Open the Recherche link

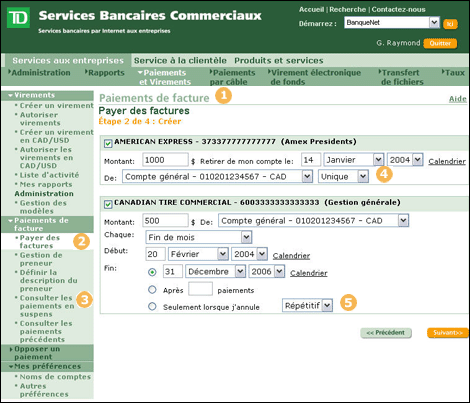348,9
